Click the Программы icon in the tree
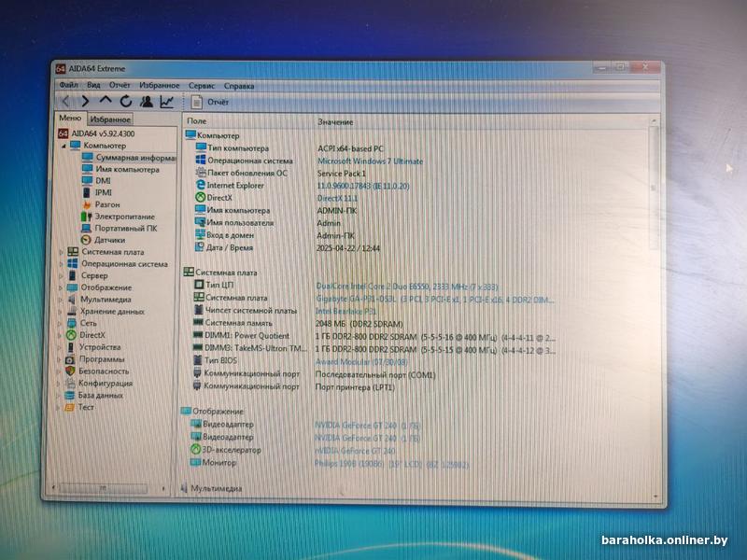747x560 pixels. pyautogui.click(x=70, y=359)
